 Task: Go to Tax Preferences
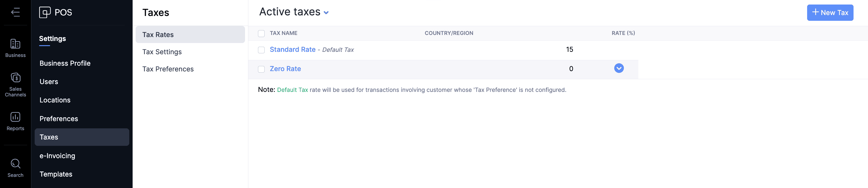[x=168, y=69]
